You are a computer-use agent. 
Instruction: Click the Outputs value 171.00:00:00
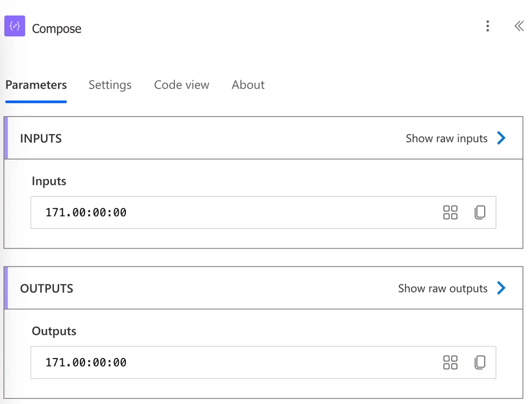[86, 363]
